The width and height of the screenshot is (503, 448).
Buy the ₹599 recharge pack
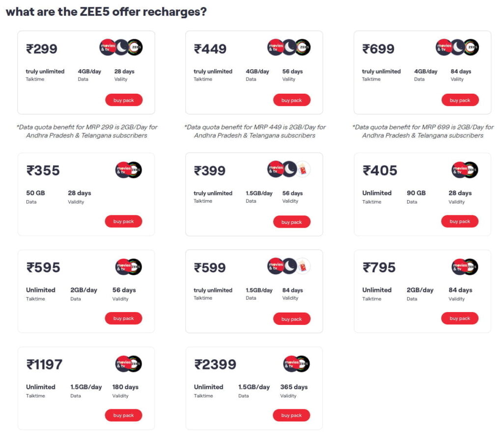[292, 319]
